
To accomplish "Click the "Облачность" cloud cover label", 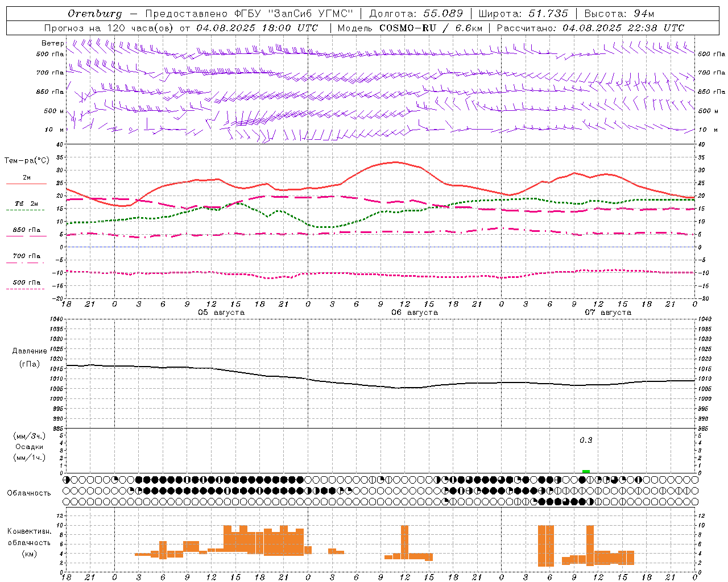I will click(29, 493).
